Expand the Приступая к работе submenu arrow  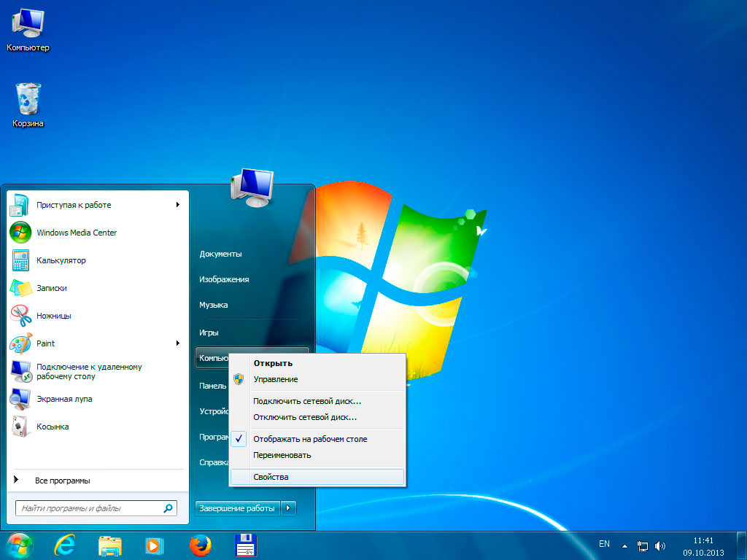pos(178,205)
